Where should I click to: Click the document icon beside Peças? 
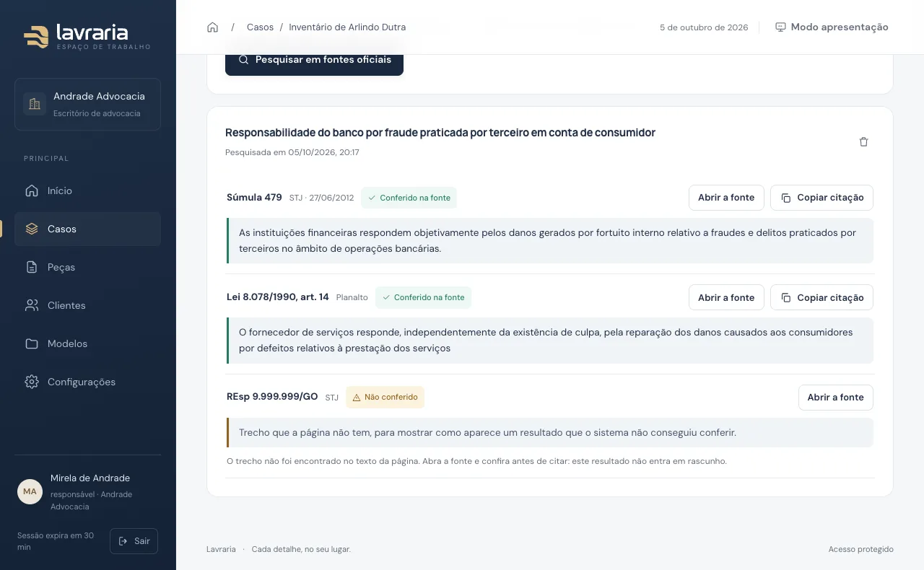32,267
